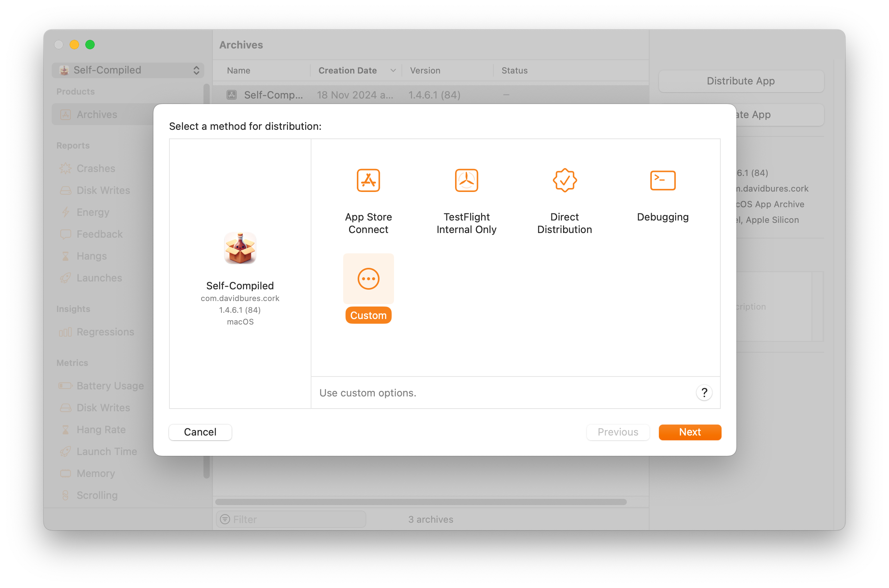The width and height of the screenshot is (889, 588).
Task: Click the help button for Custom options
Action: (x=704, y=393)
